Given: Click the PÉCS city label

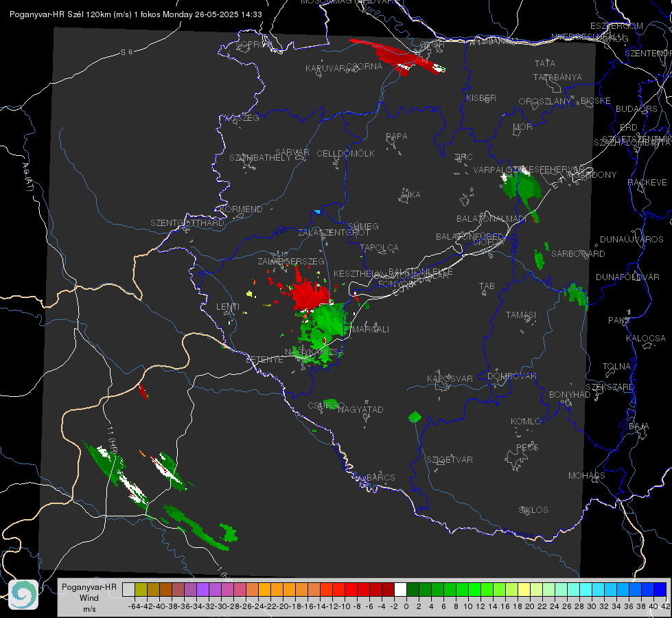Looking at the screenshot, I should click(x=526, y=447).
